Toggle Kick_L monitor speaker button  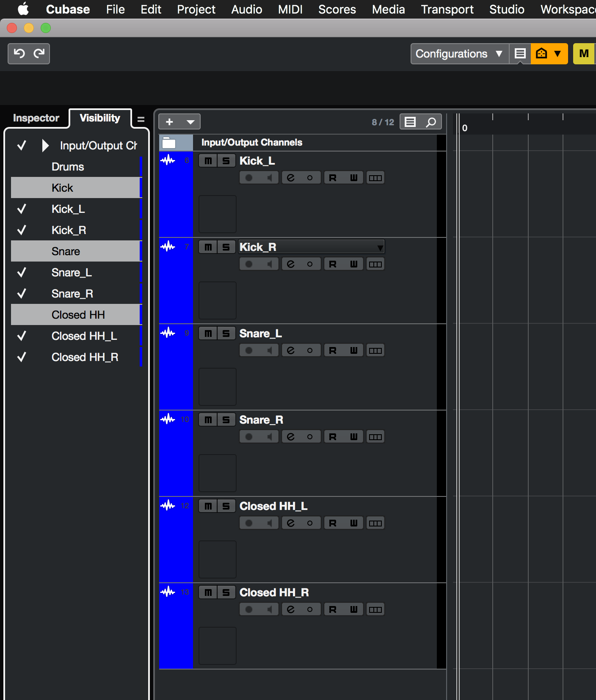[x=269, y=178]
